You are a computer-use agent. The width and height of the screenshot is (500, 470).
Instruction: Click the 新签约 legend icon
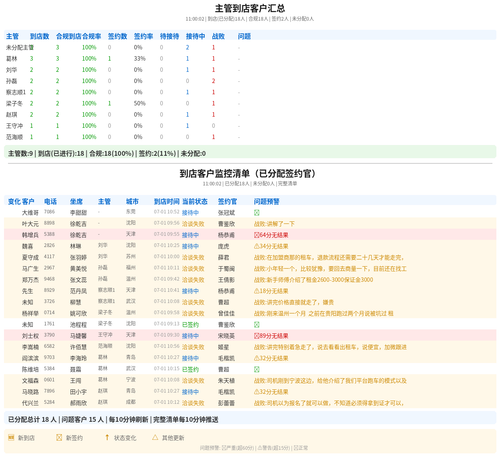[x=59, y=437]
